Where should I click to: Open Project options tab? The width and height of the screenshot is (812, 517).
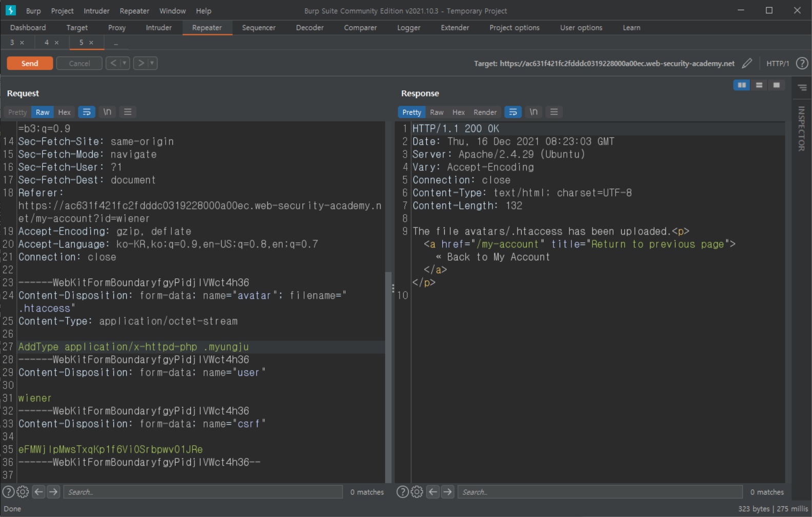pyautogui.click(x=514, y=28)
